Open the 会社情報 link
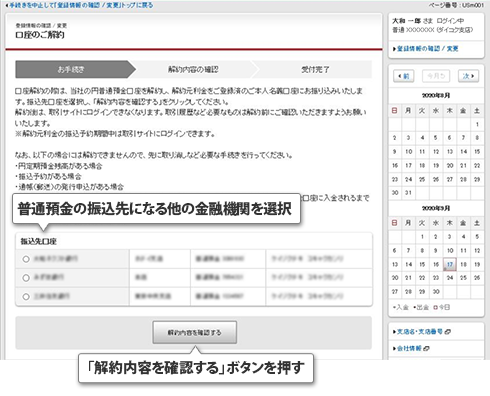Image resolution: width=490 pixels, height=396 pixels. (409, 348)
